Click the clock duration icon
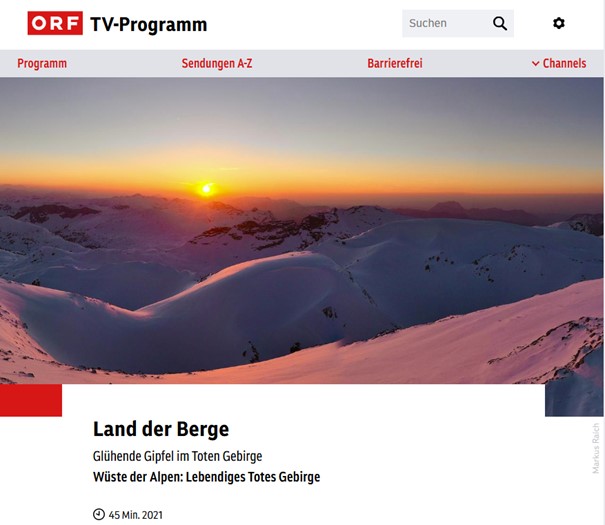 click(x=99, y=515)
